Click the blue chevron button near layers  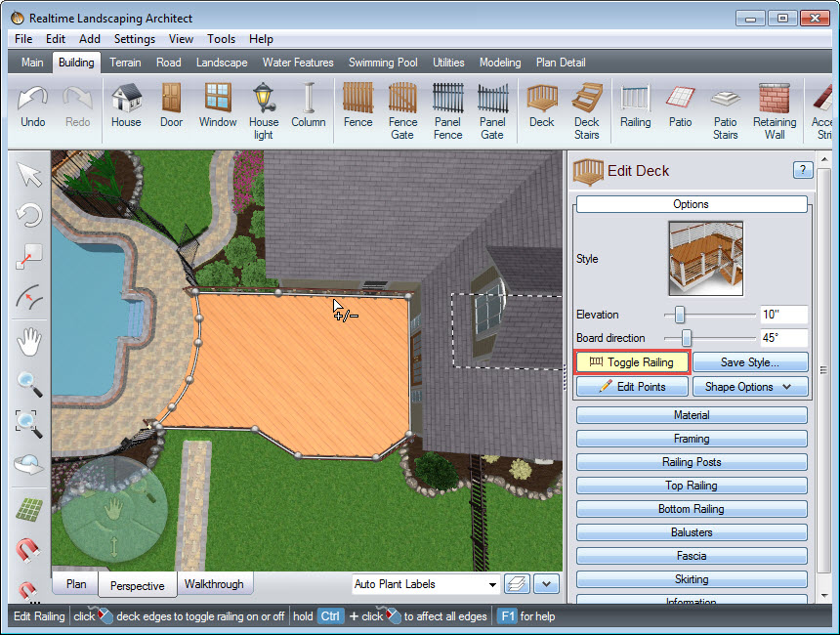(546, 584)
